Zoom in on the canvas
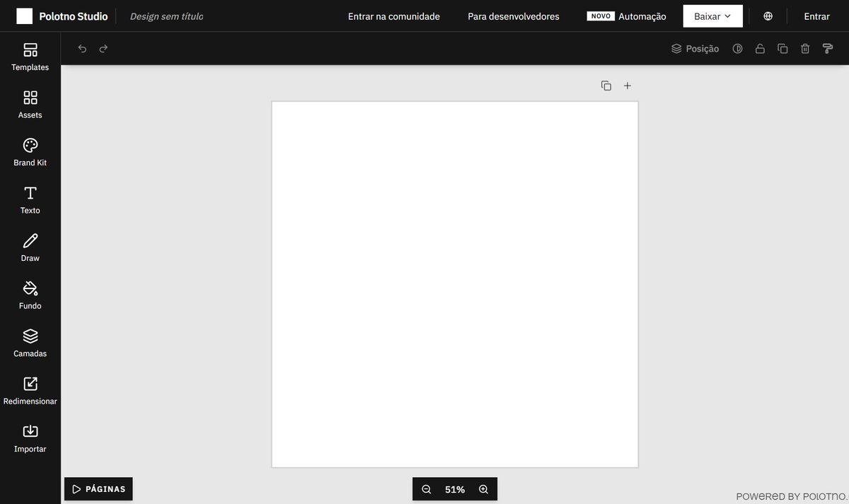849x504 pixels. [x=483, y=489]
